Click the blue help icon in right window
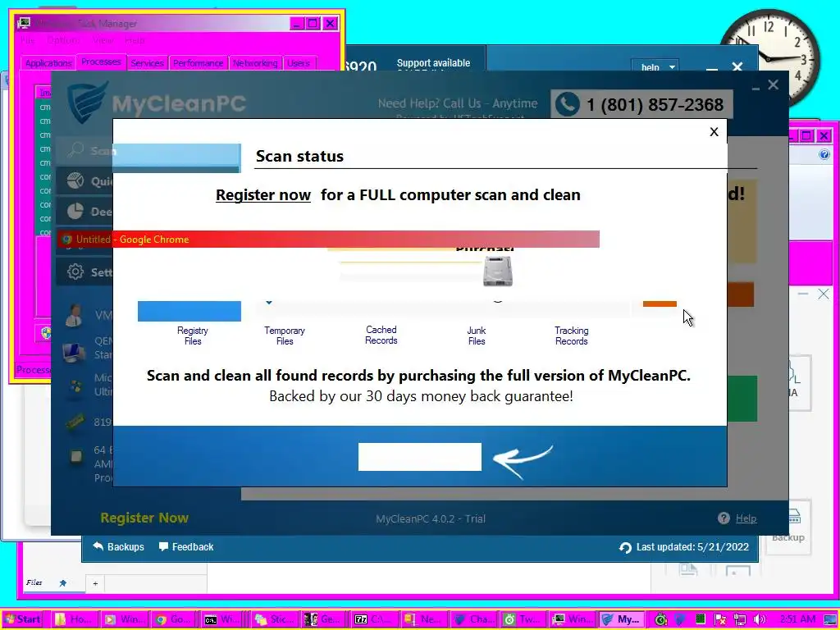The height and width of the screenshot is (630, 840). [824, 155]
